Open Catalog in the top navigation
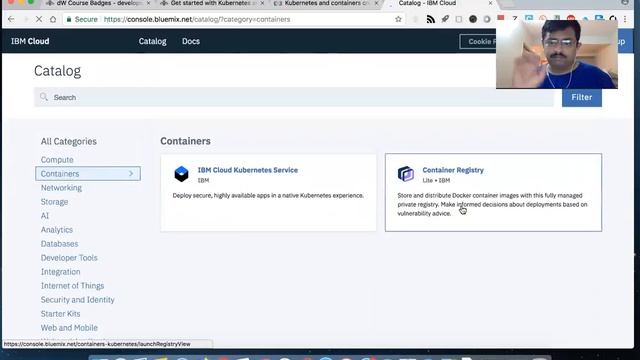 (153, 41)
